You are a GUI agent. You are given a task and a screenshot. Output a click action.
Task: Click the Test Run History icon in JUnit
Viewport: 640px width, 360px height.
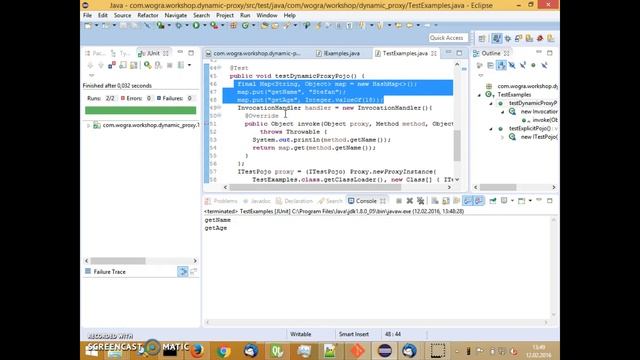(181, 65)
